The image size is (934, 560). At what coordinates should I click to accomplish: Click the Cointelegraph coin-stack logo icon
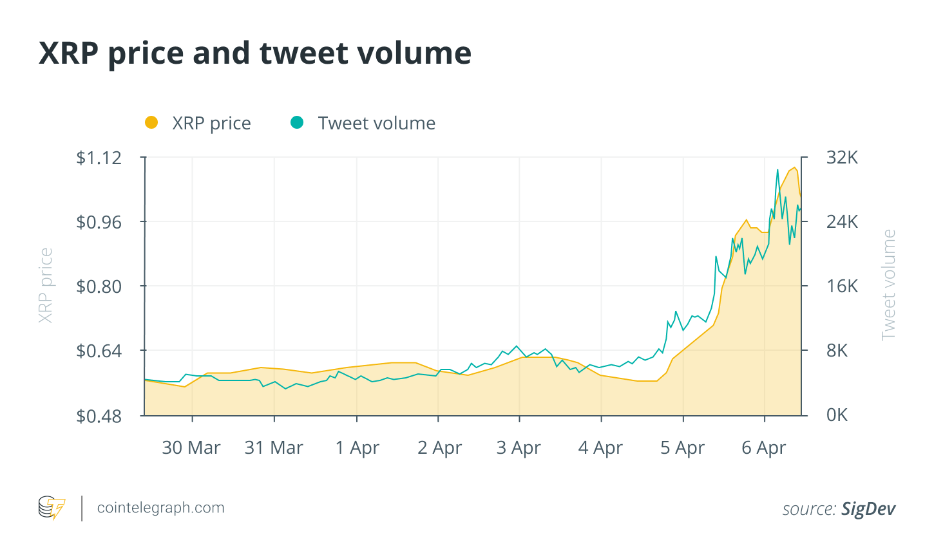coord(52,508)
